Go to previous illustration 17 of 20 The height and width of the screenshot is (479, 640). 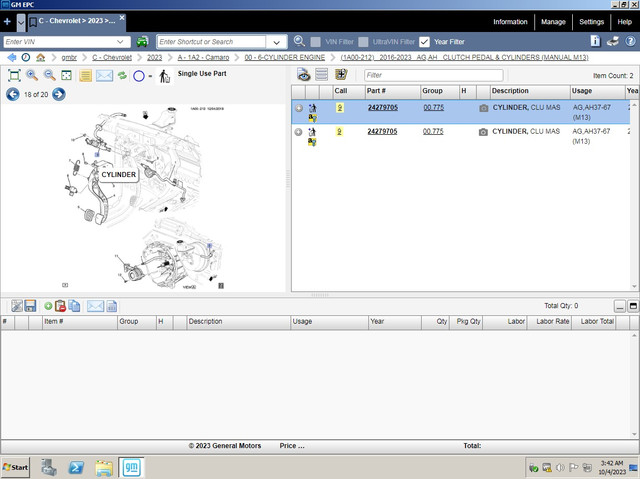pyautogui.click(x=13, y=94)
